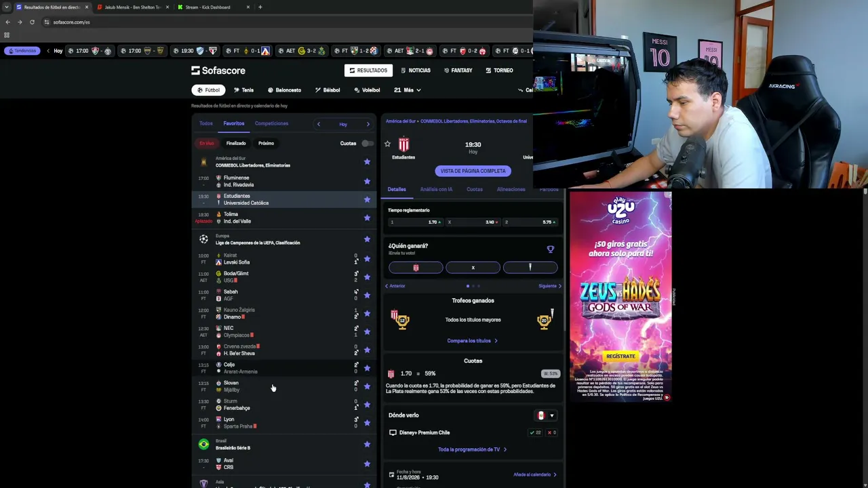Open the Hoy date selector

343,124
